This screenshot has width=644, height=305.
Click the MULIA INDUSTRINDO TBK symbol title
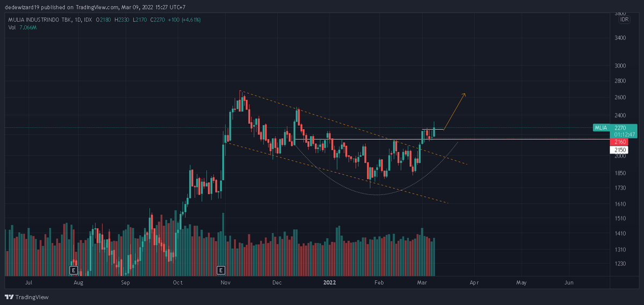click(x=39, y=20)
